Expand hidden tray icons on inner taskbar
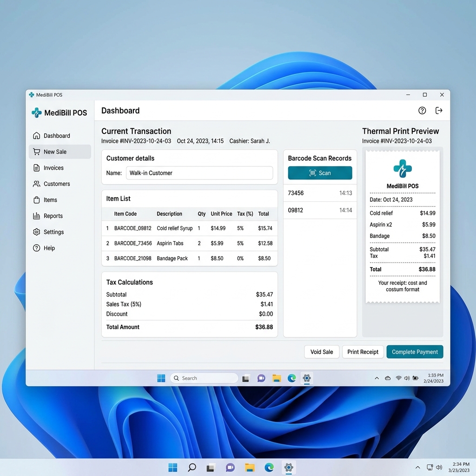 pos(377,378)
